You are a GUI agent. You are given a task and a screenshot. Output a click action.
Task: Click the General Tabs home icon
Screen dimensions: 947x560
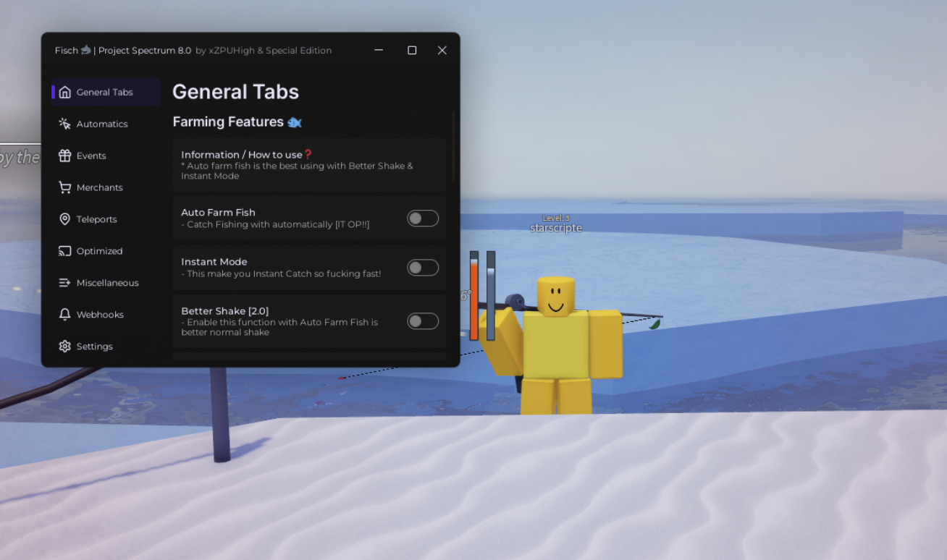(x=65, y=92)
